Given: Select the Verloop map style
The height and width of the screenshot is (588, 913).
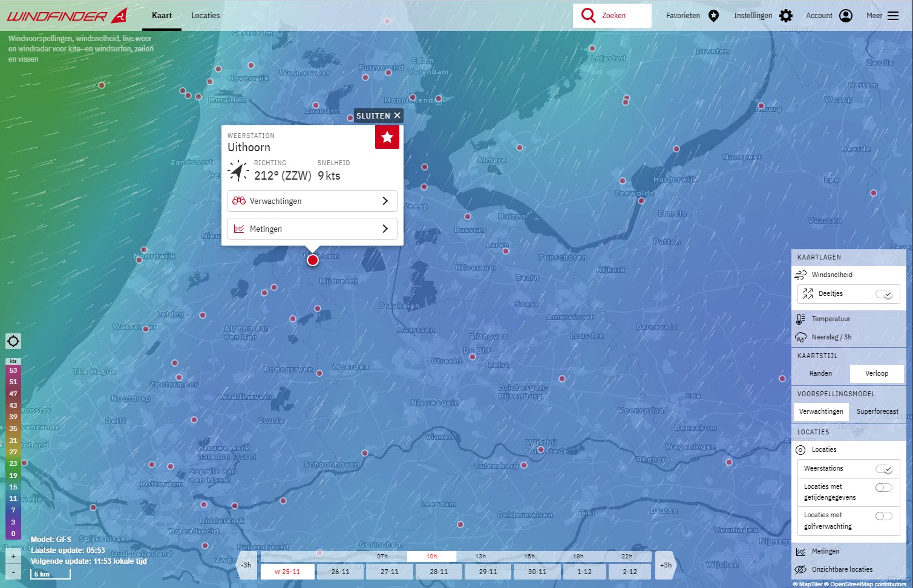Looking at the screenshot, I should [x=877, y=374].
